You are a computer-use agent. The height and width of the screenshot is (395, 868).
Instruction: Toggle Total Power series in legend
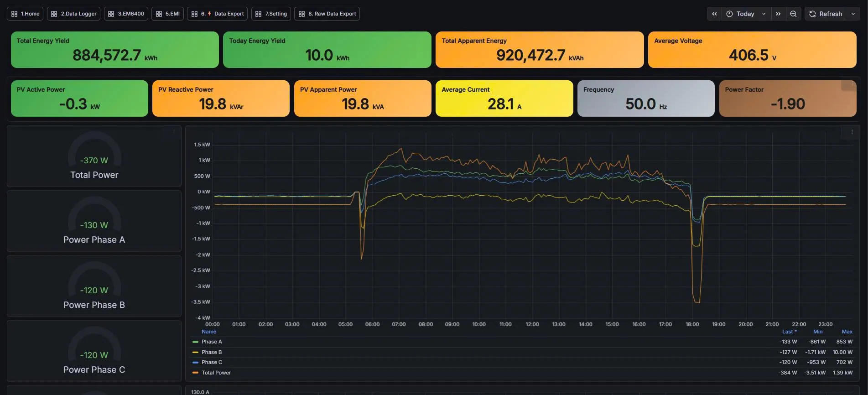click(x=216, y=373)
